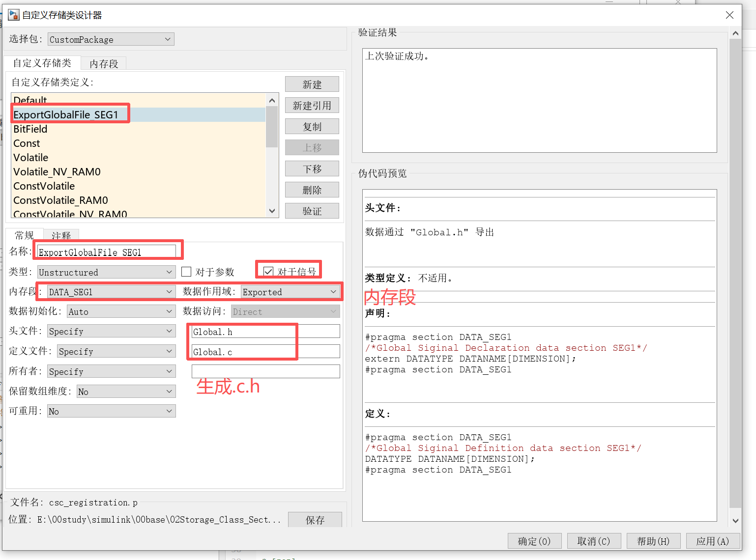Click the 名称 name input field
The image size is (756, 560).
(107, 252)
